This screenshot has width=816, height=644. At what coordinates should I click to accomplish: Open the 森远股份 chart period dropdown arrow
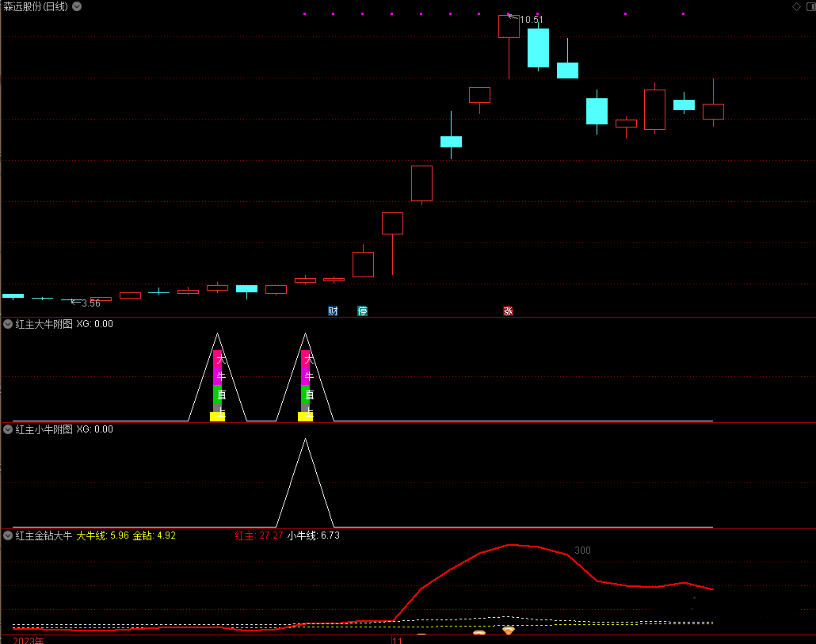tap(76, 6)
